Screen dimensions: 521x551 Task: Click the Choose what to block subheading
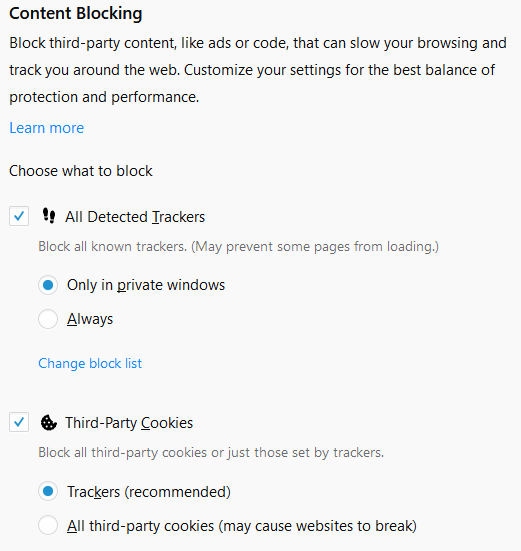(x=81, y=171)
